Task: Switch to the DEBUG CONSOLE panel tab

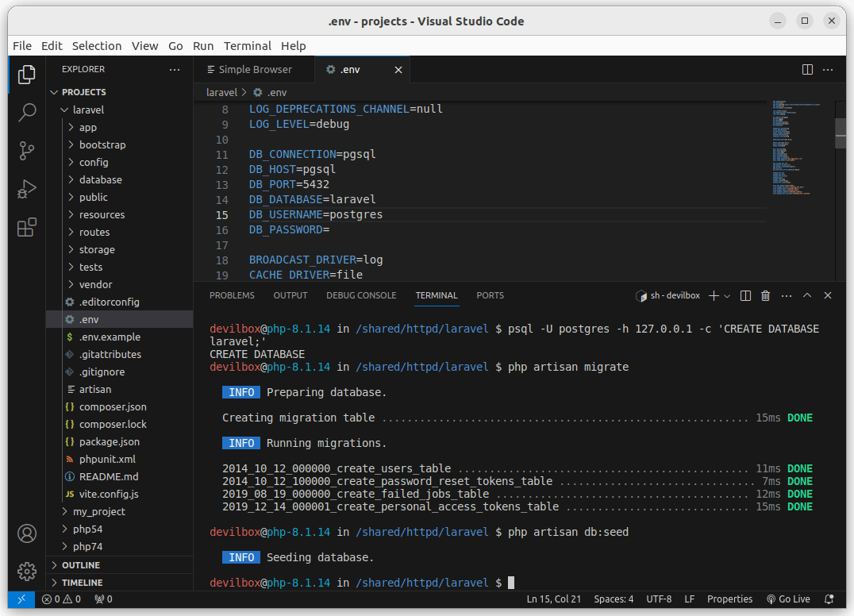Action: tap(360, 295)
